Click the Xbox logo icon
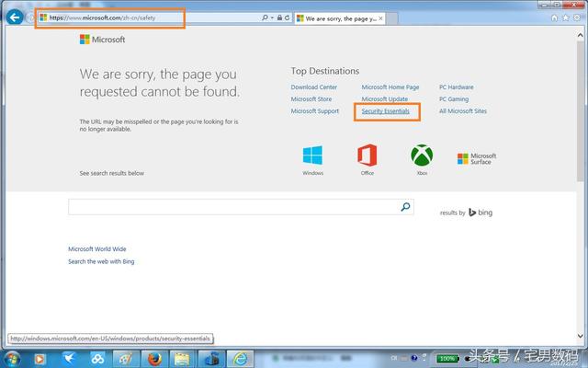 tap(422, 155)
